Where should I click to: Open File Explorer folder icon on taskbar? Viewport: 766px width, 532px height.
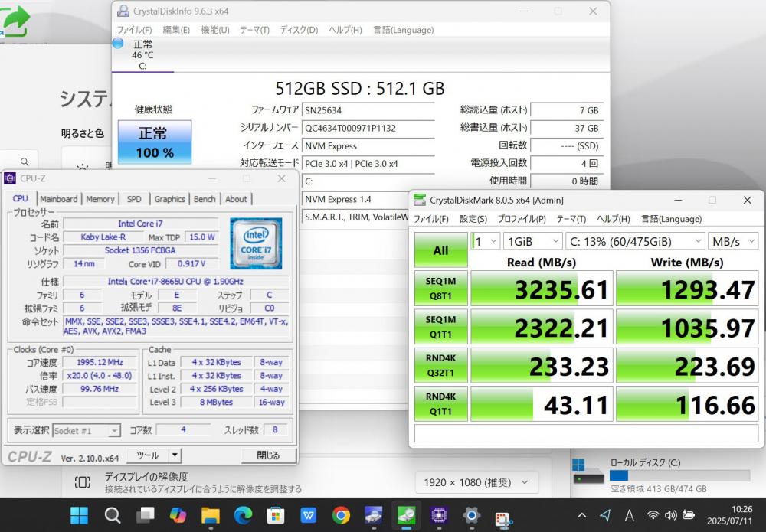click(x=211, y=515)
